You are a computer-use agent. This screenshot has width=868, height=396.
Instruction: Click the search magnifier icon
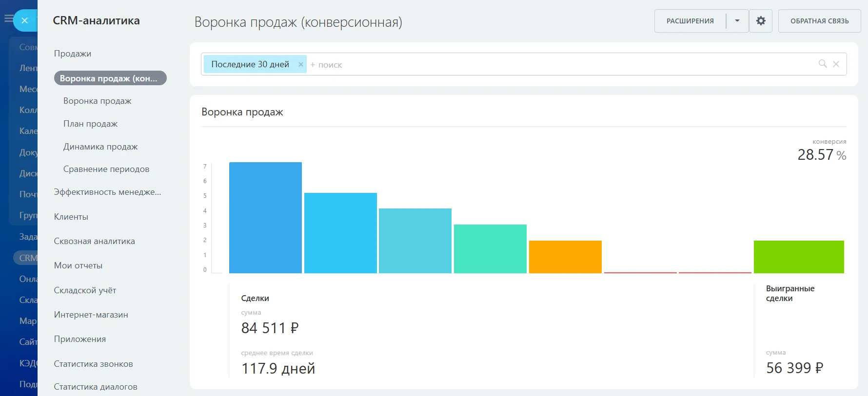click(823, 64)
